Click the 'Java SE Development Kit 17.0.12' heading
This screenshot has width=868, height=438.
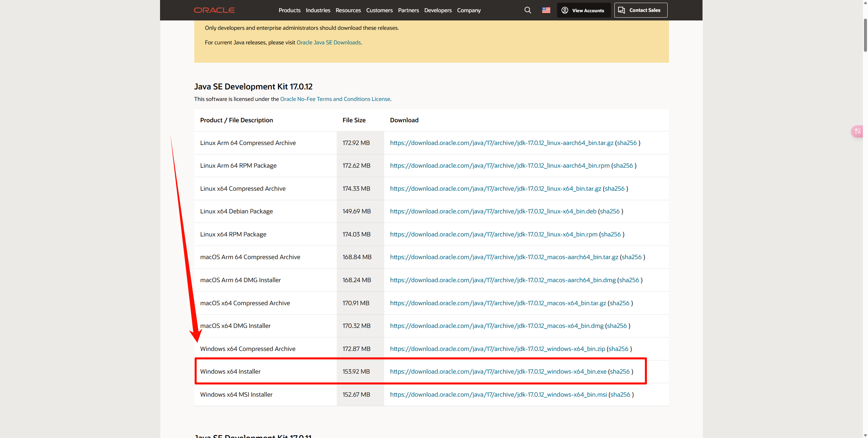pyautogui.click(x=253, y=87)
